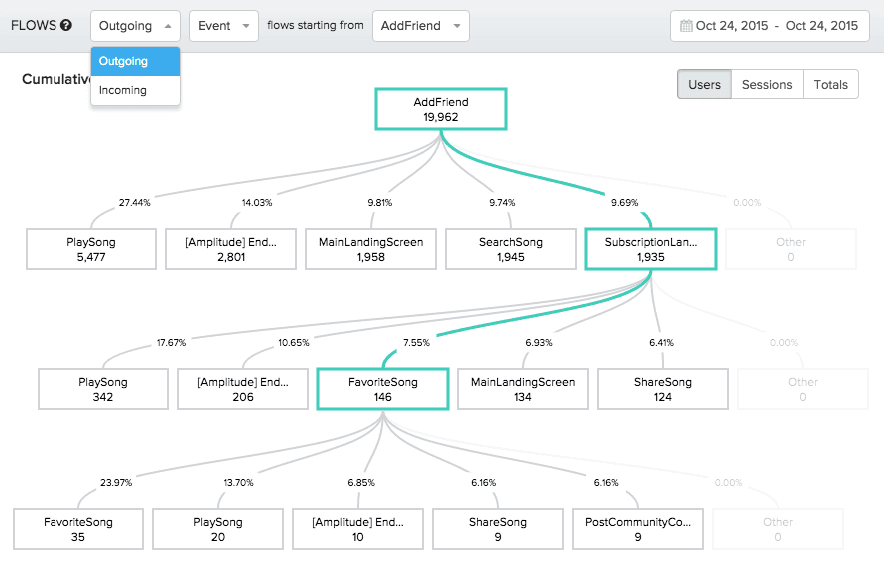Image resolution: width=884 pixels, height=563 pixels.
Task: Select the PlaySong node with 5,477
Action: pos(91,249)
